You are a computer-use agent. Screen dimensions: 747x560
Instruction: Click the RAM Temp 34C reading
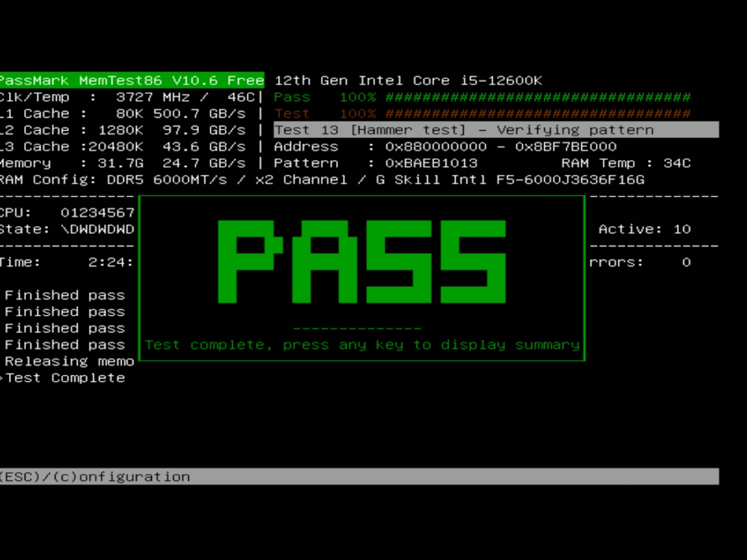click(x=626, y=163)
